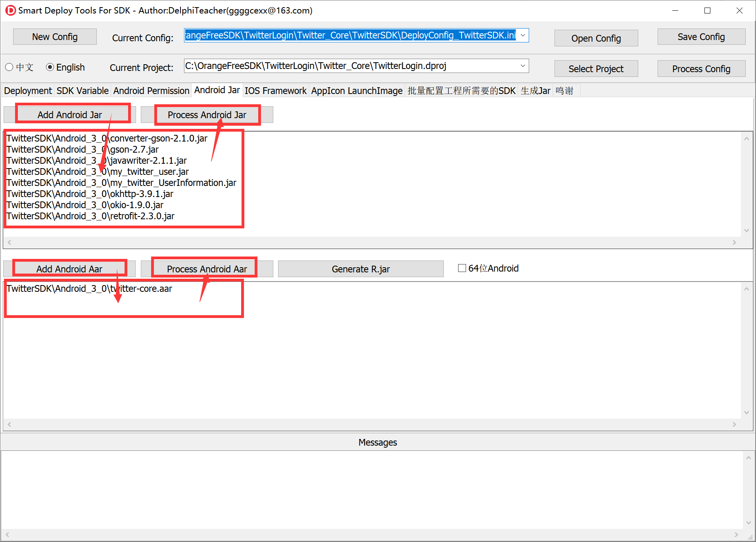The image size is (756, 542).
Task: Click the jar list scroll up arrow
Action: click(746, 139)
